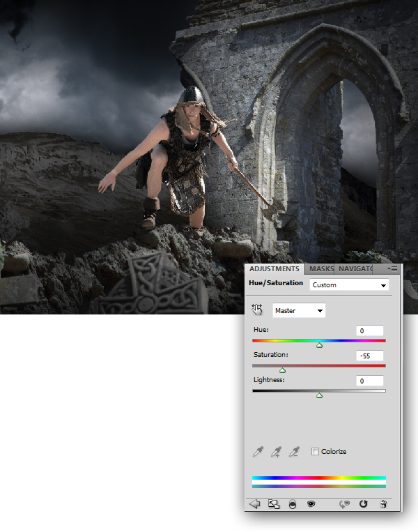This screenshot has width=418, height=532.
Task: Open the Adjustments panel options menu
Action: 392,268
